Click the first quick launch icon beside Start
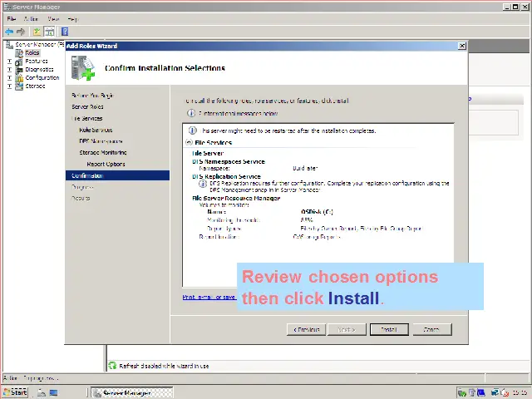Screen dimensions: 532x399 pos(42,393)
